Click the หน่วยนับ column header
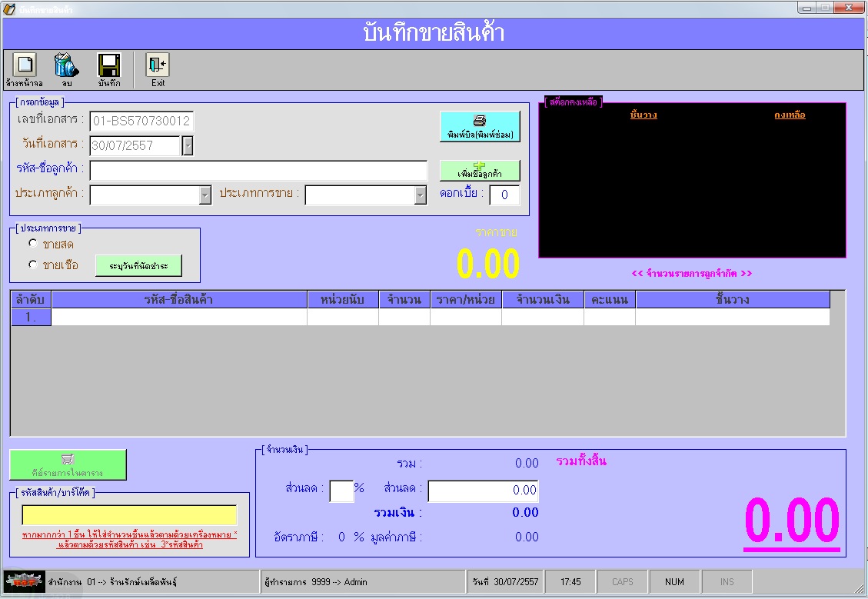Screen dimensions: 868x599 point(343,300)
